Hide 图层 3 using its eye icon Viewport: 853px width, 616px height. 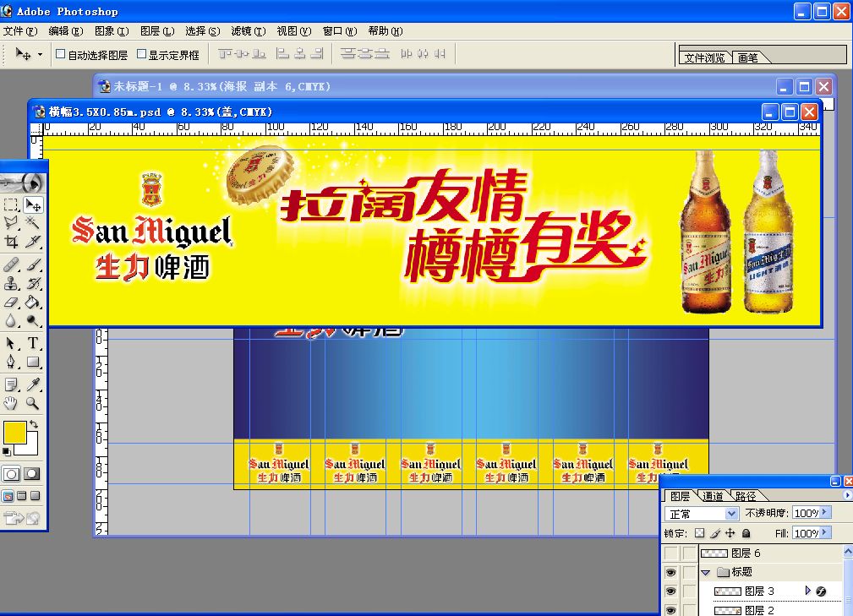pyautogui.click(x=670, y=591)
